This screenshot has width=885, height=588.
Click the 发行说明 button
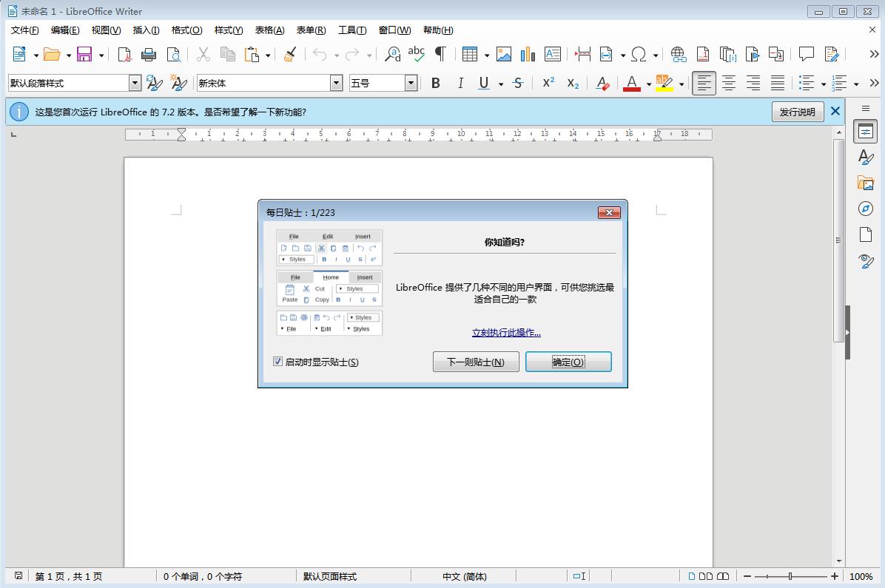798,112
